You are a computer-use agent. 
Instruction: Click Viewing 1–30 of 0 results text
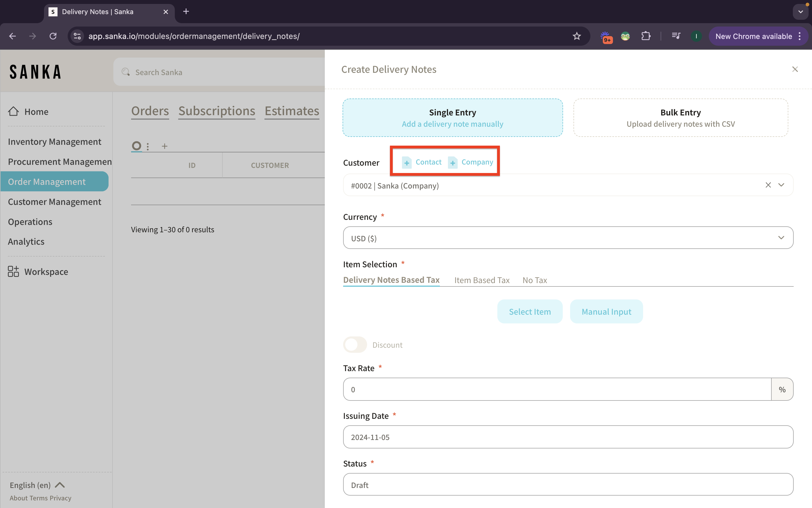point(173,229)
